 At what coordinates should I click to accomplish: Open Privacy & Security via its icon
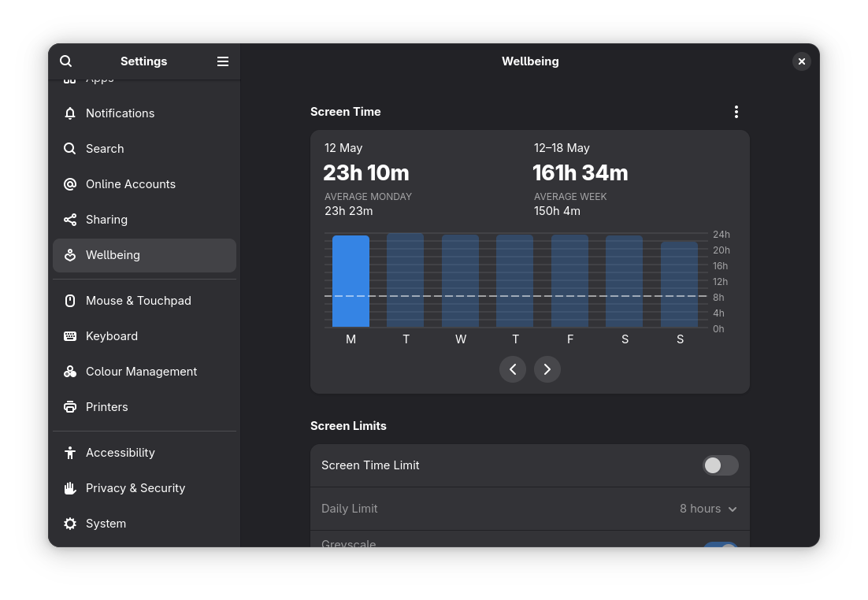pyautogui.click(x=69, y=487)
